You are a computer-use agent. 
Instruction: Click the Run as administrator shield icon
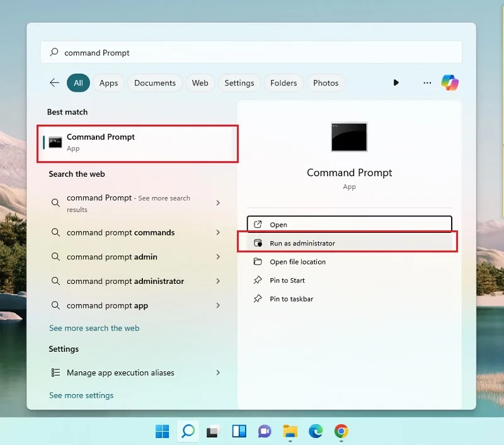pyautogui.click(x=258, y=243)
